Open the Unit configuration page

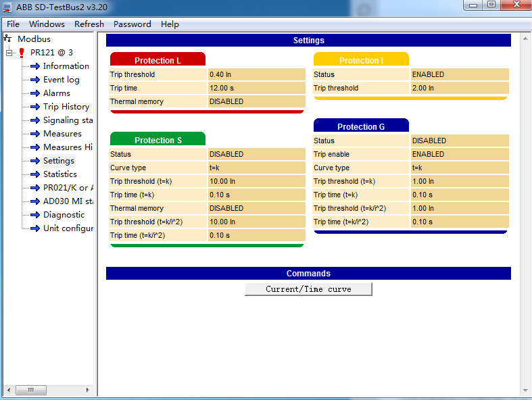[x=68, y=228]
